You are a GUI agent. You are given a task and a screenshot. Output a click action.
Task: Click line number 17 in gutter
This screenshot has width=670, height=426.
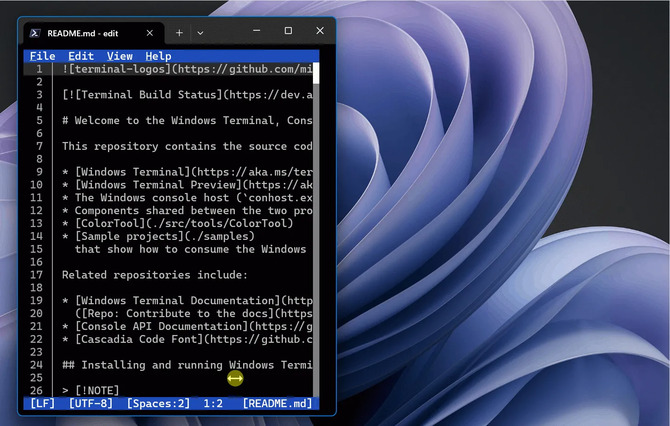[x=36, y=275]
